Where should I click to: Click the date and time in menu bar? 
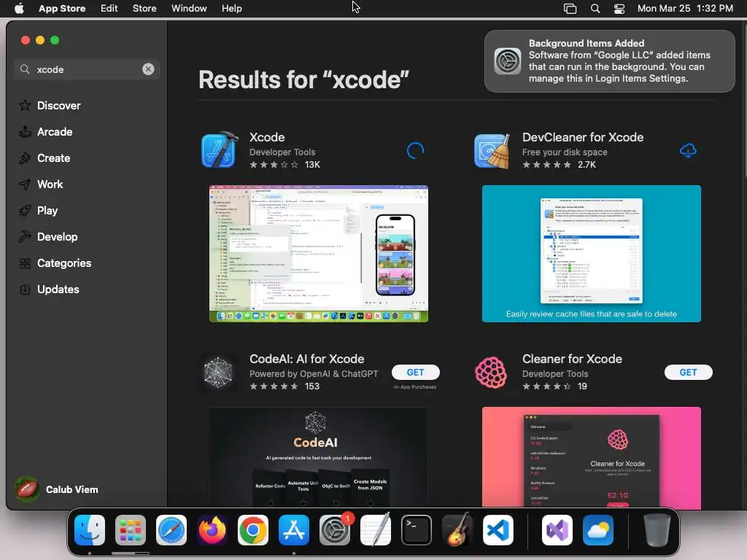(x=685, y=8)
